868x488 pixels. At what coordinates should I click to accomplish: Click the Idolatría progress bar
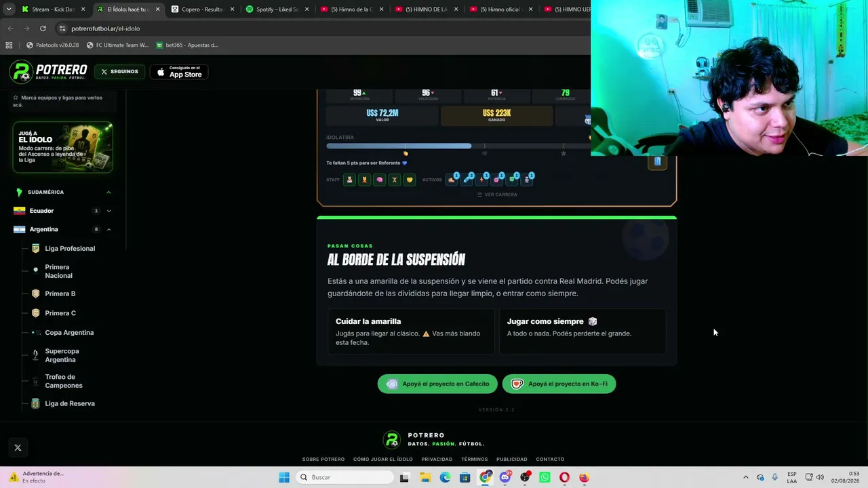coord(458,146)
